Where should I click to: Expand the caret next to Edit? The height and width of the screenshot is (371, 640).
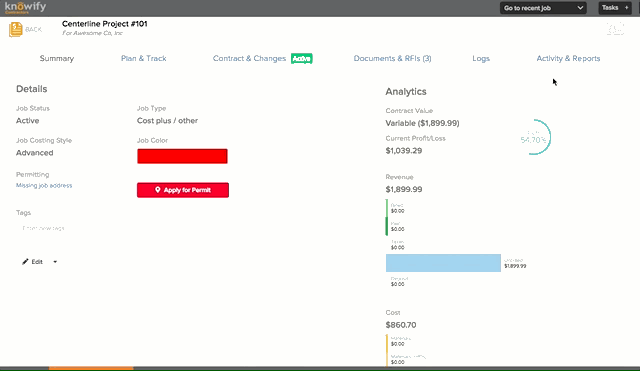[x=55, y=262]
